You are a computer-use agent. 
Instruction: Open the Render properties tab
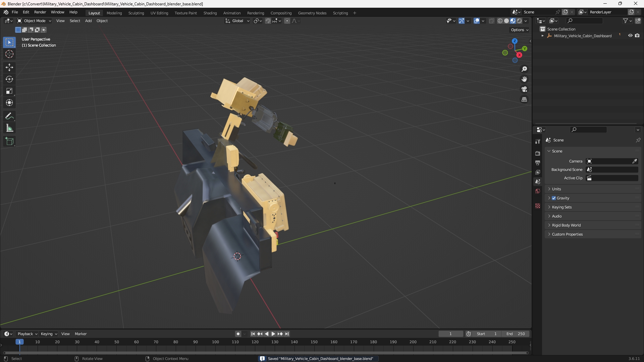point(538,153)
